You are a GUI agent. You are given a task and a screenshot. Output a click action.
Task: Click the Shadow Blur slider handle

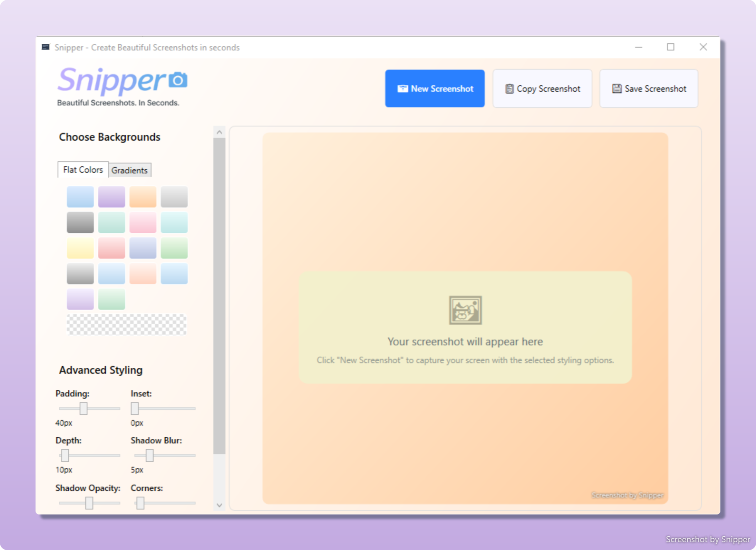(150, 455)
